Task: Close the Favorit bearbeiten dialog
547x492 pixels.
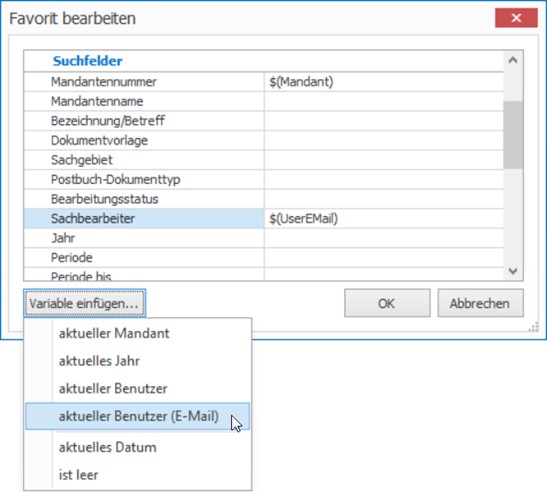Action: [x=516, y=18]
